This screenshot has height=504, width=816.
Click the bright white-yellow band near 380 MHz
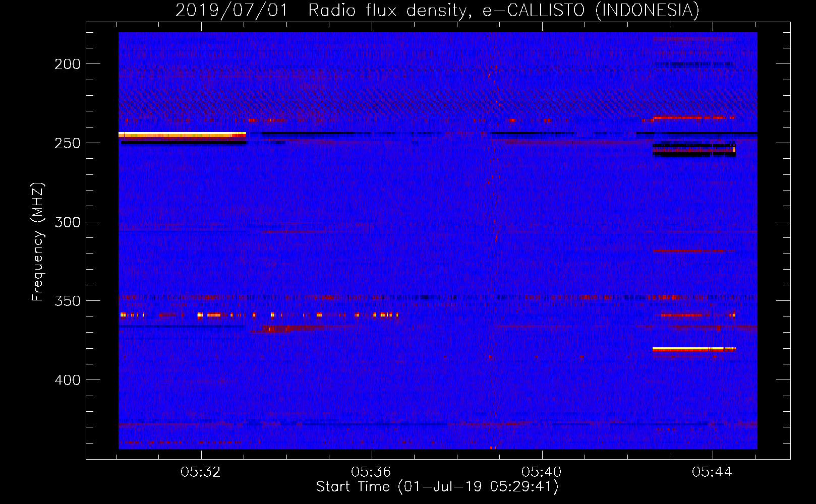point(694,349)
